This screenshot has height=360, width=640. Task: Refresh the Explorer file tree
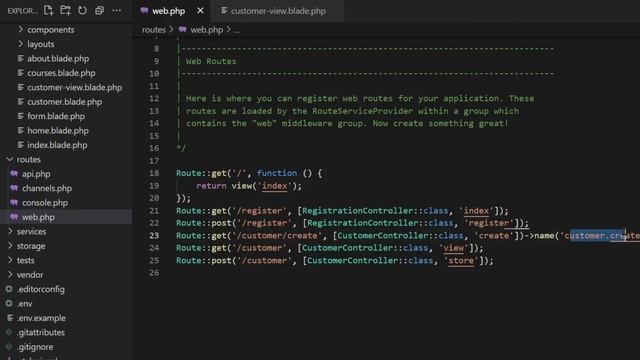[x=82, y=11]
